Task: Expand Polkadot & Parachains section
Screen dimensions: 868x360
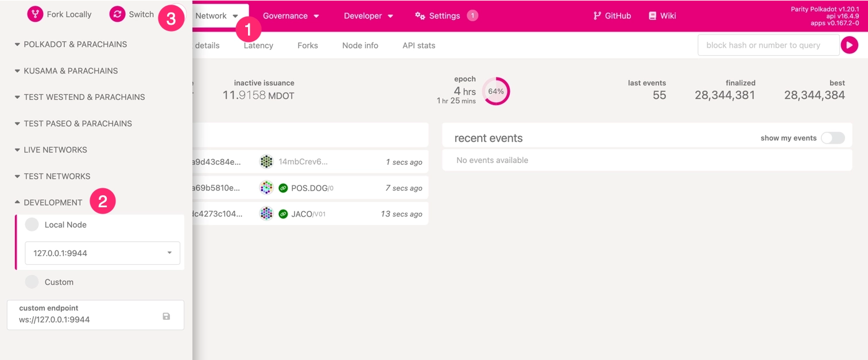Action: coord(75,44)
